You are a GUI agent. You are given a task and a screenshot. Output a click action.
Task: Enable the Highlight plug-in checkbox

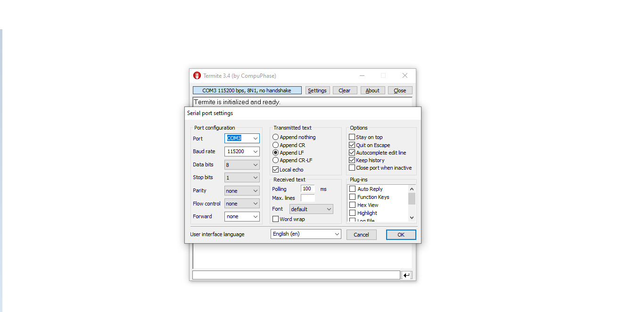coord(352,213)
